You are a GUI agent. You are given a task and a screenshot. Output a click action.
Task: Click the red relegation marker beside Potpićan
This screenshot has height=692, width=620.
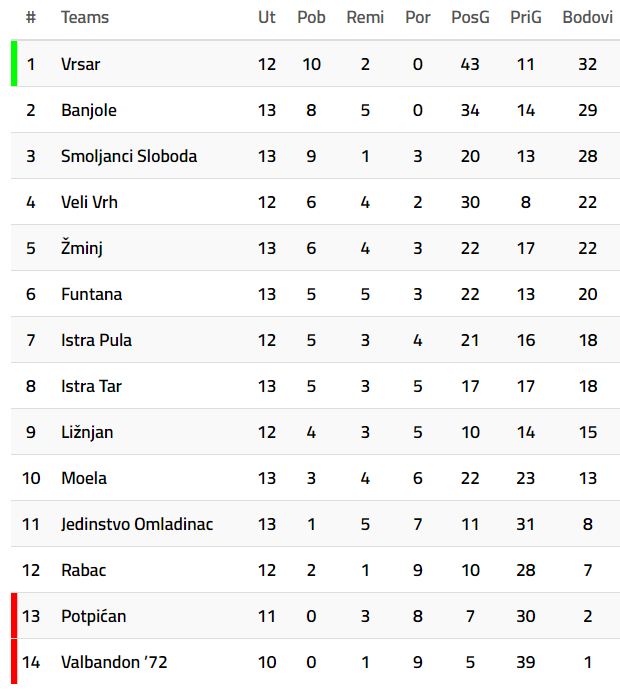[14, 616]
